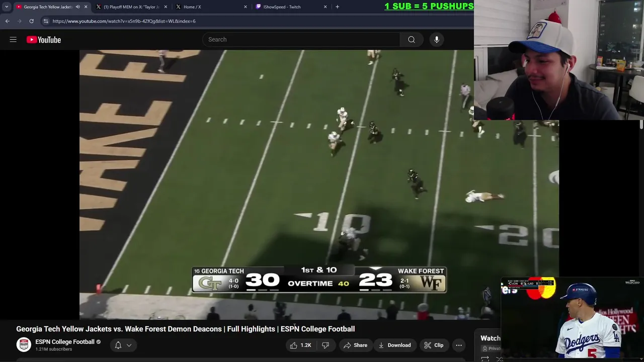
Task: Expand subscription notification options chevron
Action: coord(129,345)
